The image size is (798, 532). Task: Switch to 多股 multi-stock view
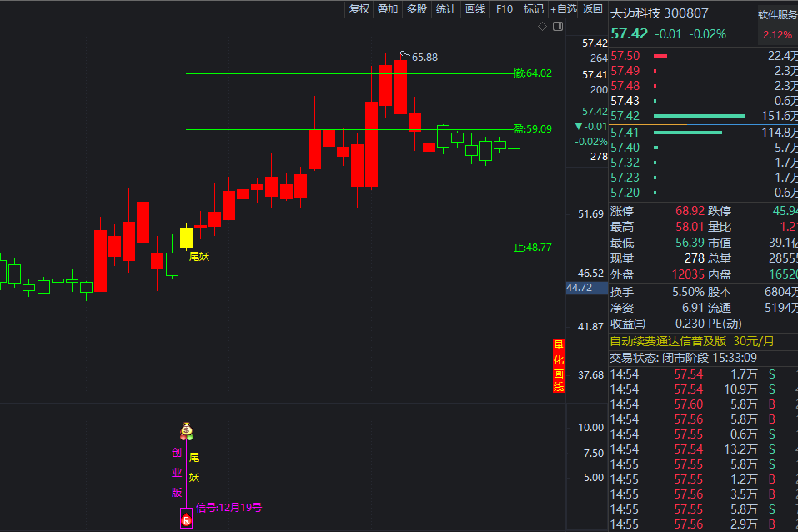pyautogui.click(x=417, y=9)
